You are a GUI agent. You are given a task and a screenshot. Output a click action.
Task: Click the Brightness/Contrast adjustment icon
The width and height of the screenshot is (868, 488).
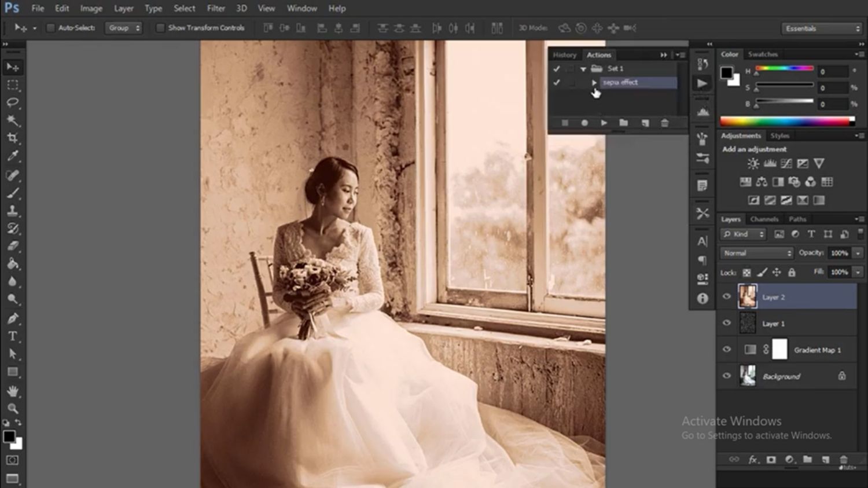pos(753,164)
